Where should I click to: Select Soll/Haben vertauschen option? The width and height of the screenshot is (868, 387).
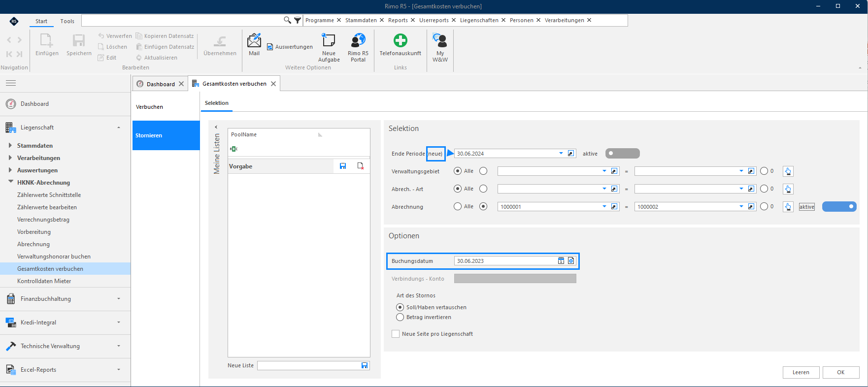point(400,307)
